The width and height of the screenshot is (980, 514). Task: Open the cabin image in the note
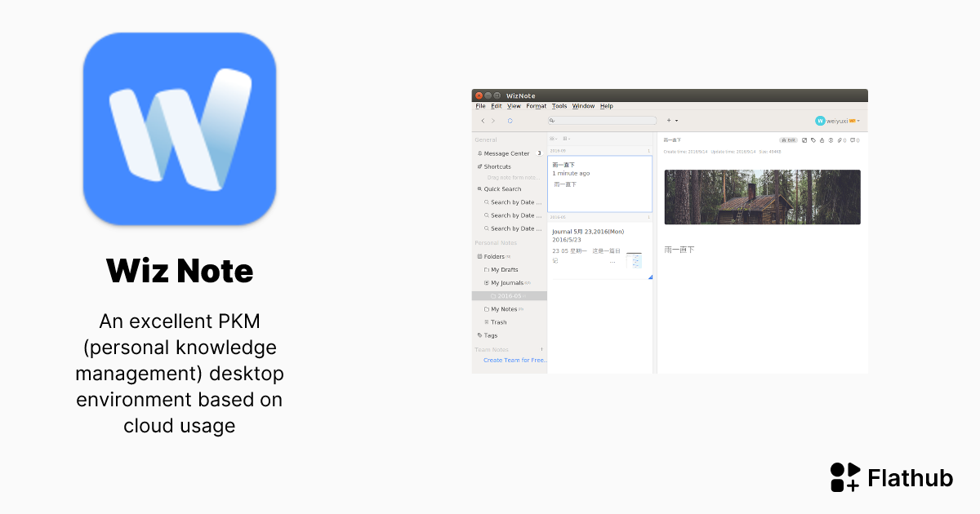762,197
